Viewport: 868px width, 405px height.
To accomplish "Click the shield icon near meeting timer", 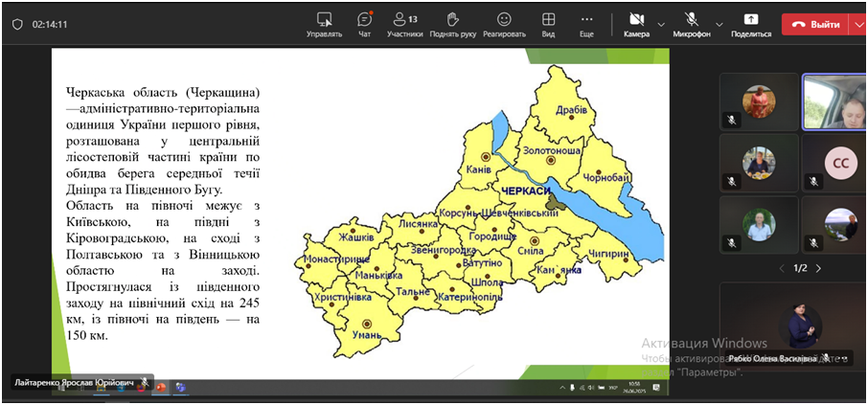I will point(16,24).
